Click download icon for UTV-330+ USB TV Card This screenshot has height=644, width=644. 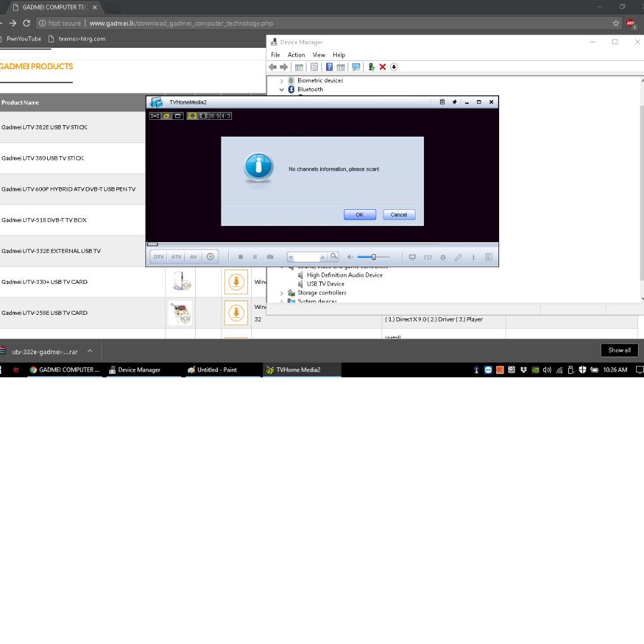[x=236, y=281]
